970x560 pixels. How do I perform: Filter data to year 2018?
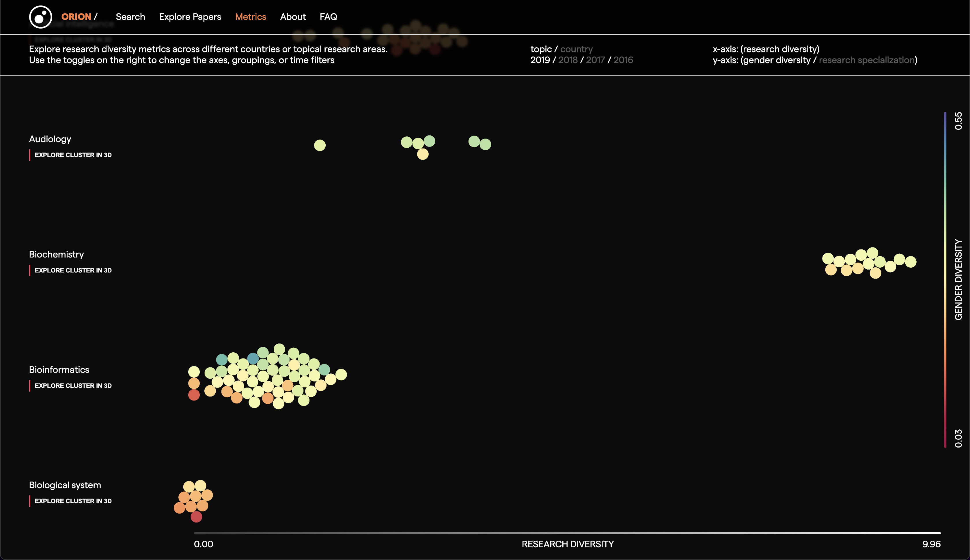click(x=568, y=60)
